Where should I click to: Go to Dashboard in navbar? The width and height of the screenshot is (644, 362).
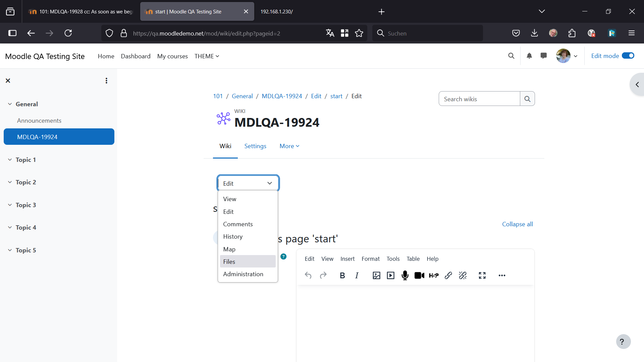point(136,56)
